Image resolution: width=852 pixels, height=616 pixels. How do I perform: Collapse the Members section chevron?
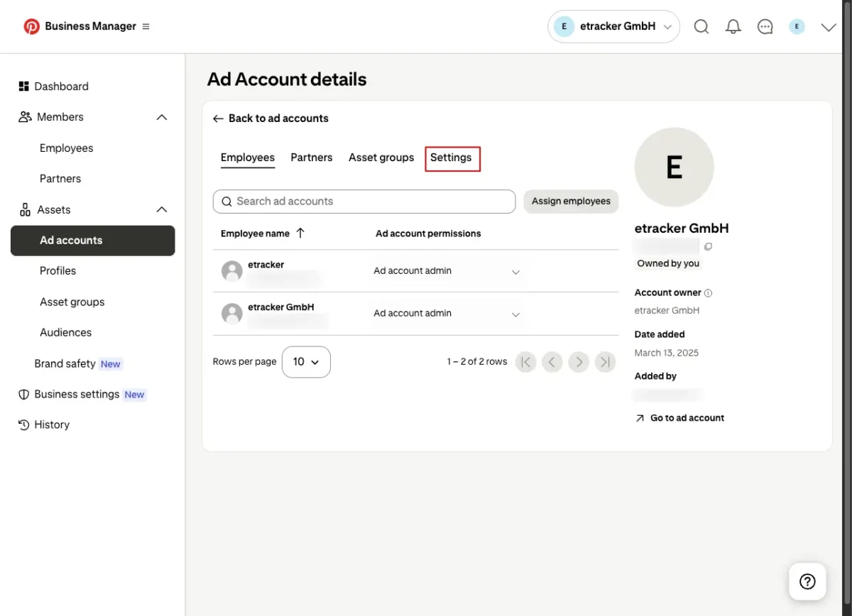tap(162, 117)
